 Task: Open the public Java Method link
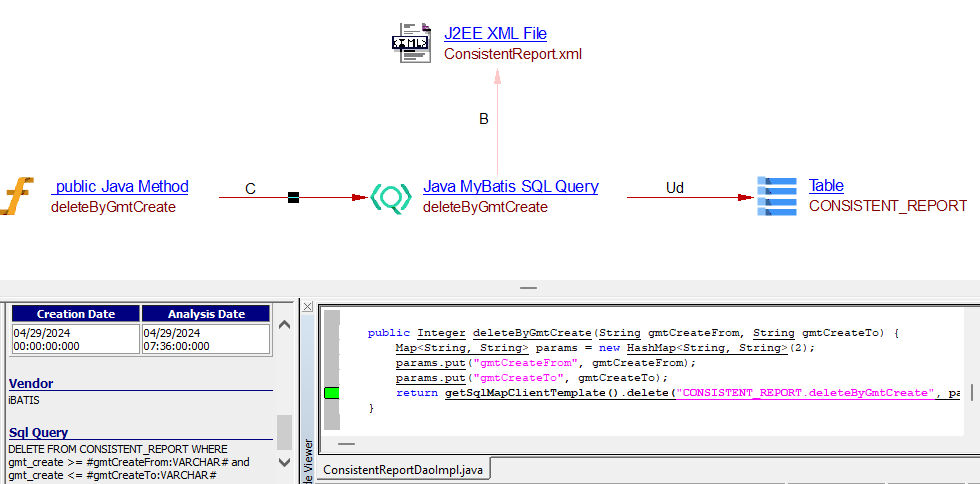(x=120, y=187)
